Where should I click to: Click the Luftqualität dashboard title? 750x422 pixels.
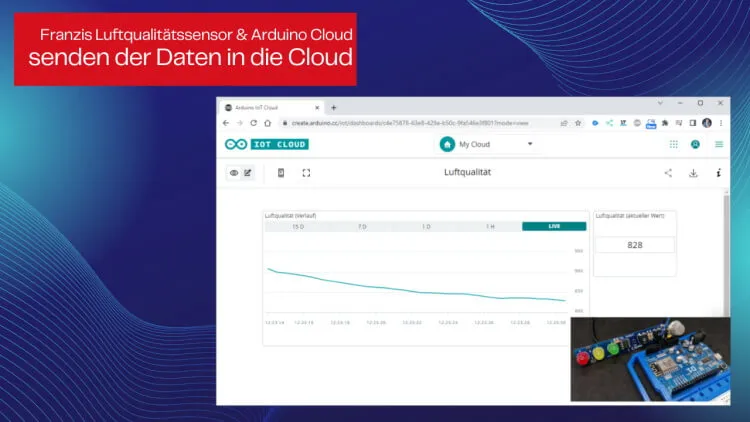pos(467,172)
